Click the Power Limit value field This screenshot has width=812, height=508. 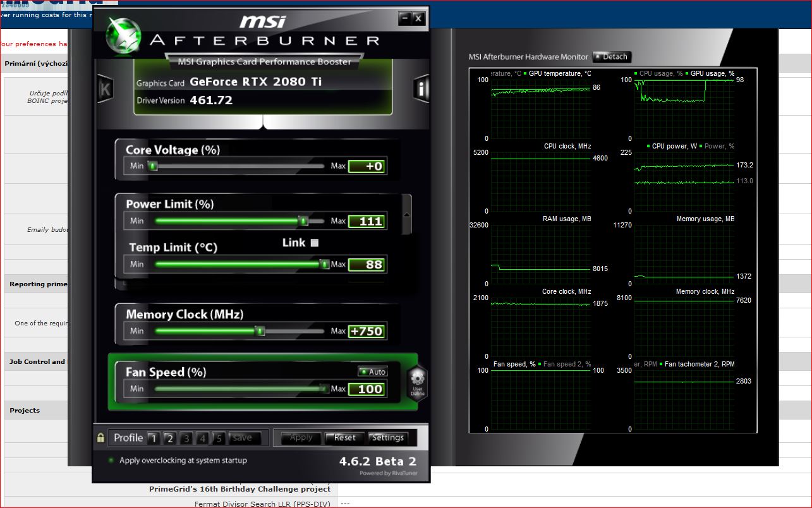367,221
